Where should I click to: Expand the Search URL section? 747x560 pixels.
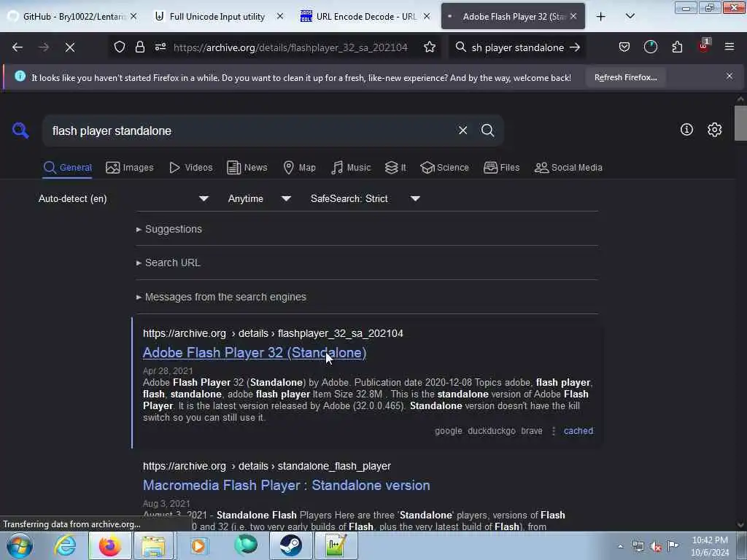(x=169, y=262)
